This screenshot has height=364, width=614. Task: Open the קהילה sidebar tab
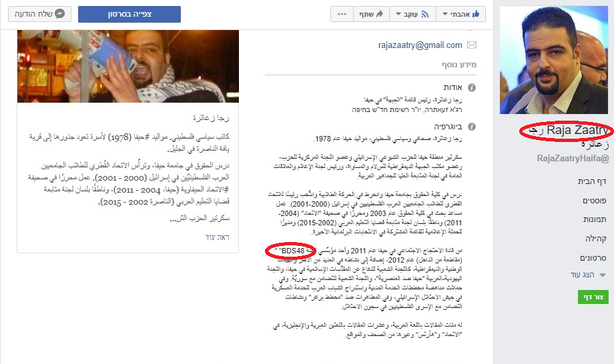pos(595,239)
